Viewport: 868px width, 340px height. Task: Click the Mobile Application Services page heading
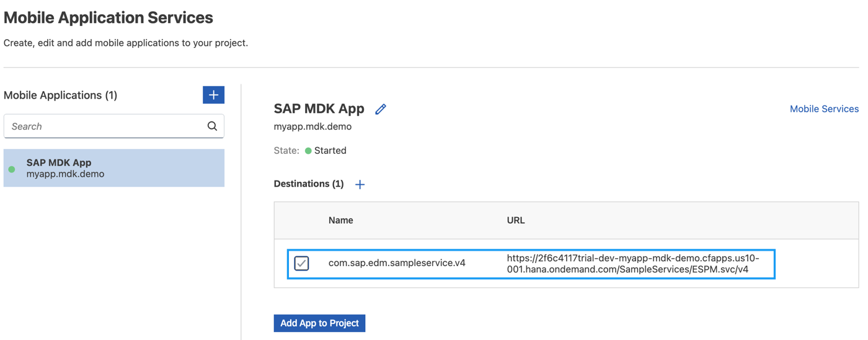108,17
